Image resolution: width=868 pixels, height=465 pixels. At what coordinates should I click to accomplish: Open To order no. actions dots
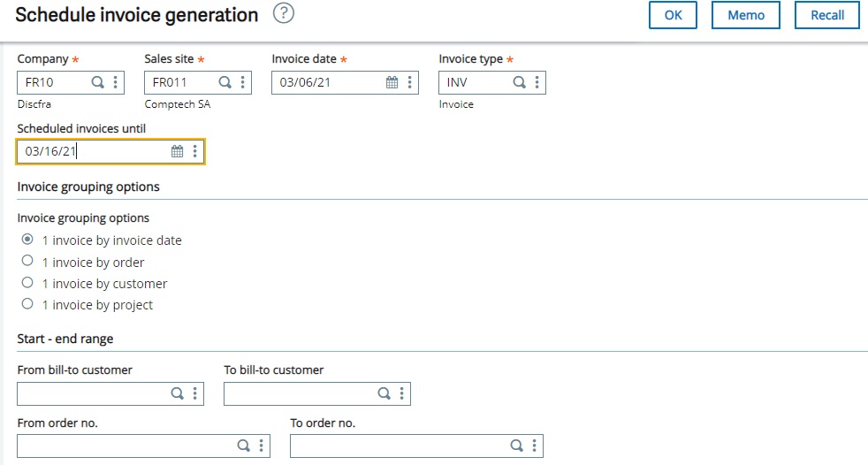534,446
